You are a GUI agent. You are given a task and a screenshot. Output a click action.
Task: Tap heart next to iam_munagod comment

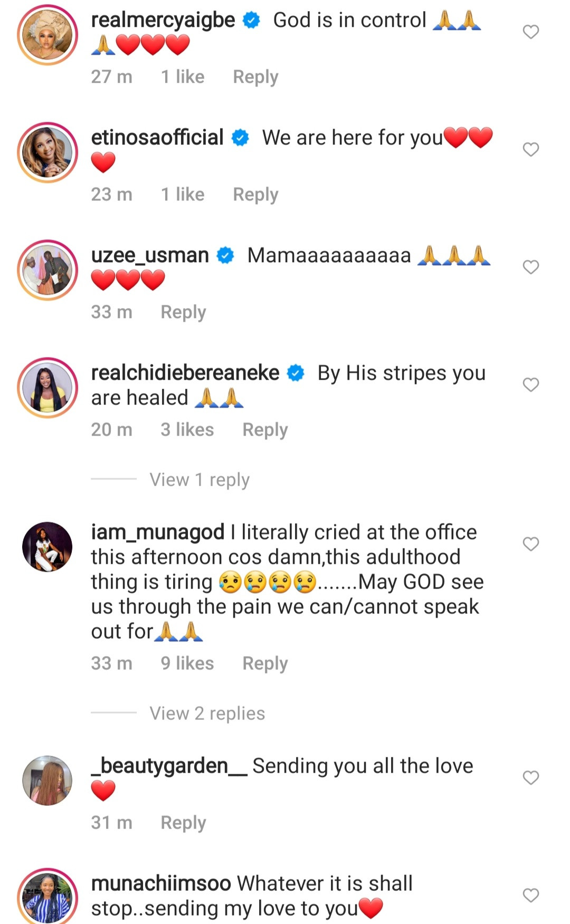click(x=530, y=544)
